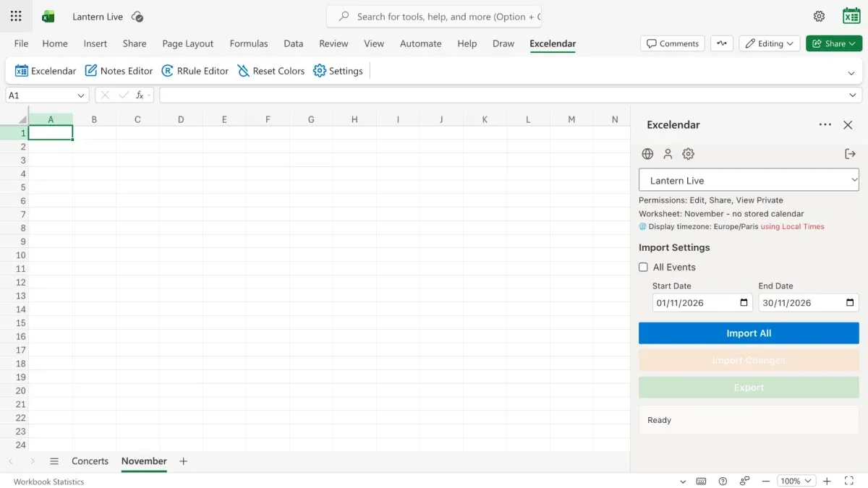Click Reset Colors in the ribbon

(271, 71)
